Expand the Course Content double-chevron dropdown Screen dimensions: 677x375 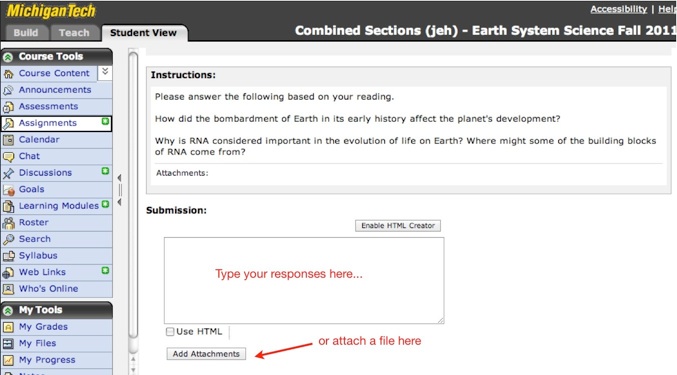tap(105, 72)
